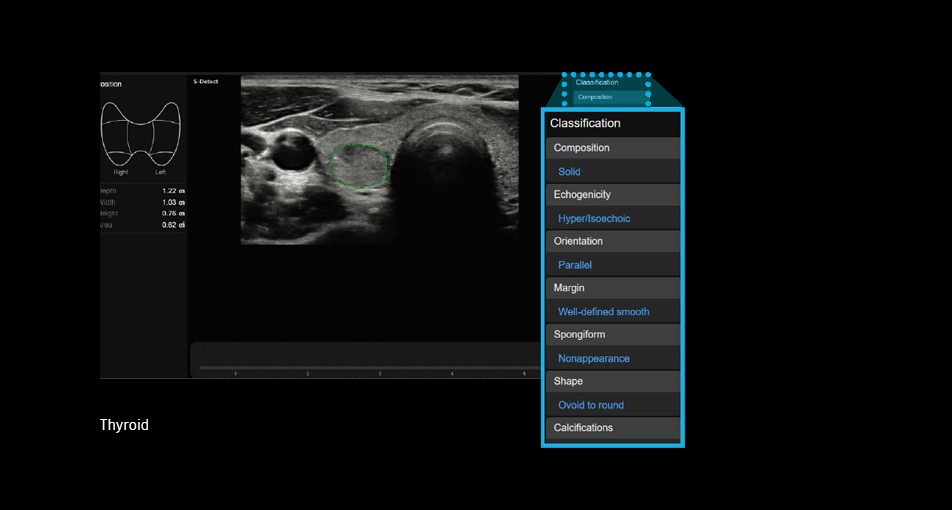This screenshot has width=952, height=510.
Task: Select the Hyper/Isoechoic value
Action: pyautogui.click(x=594, y=219)
